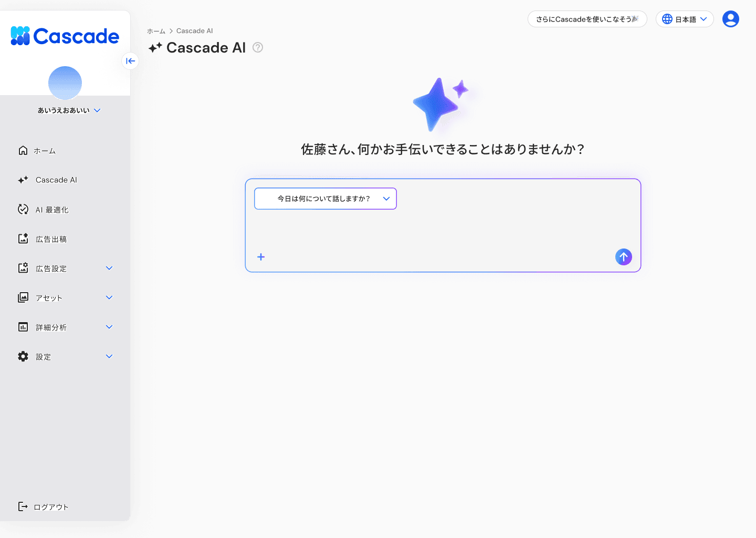Screen dimensions: 756x538
Task: Click the 詳細分析 analytics icon
Action: [x=23, y=327]
